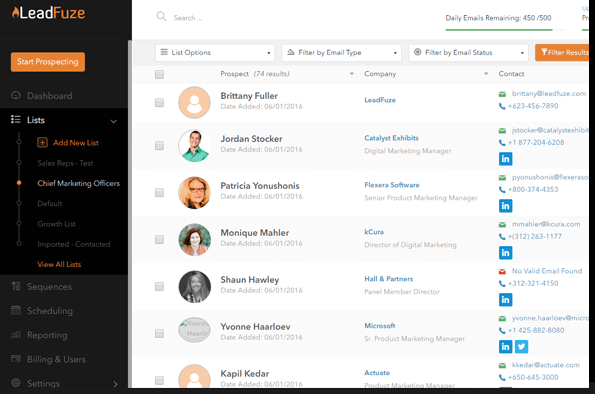Viewport: 595px width, 394px height.
Task: Click the Start Prospecting button
Action: point(48,61)
